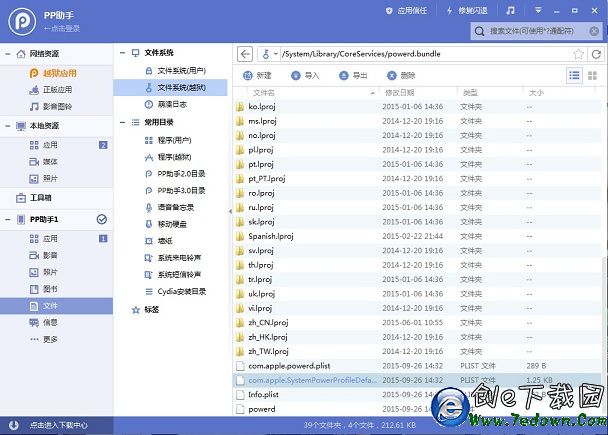The width and height of the screenshot is (608, 435).
Task: Open 移动硬盘 directory shortcut
Action: tap(171, 224)
